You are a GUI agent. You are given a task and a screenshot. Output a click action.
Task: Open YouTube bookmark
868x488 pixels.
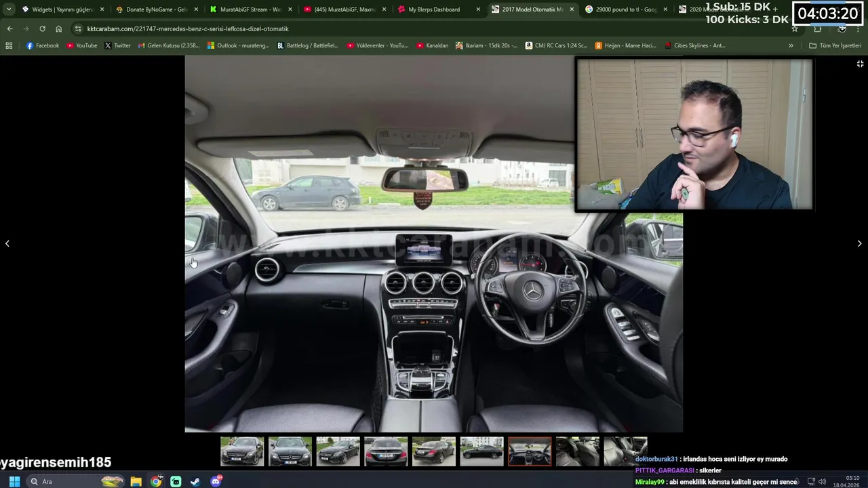tap(81, 45)
